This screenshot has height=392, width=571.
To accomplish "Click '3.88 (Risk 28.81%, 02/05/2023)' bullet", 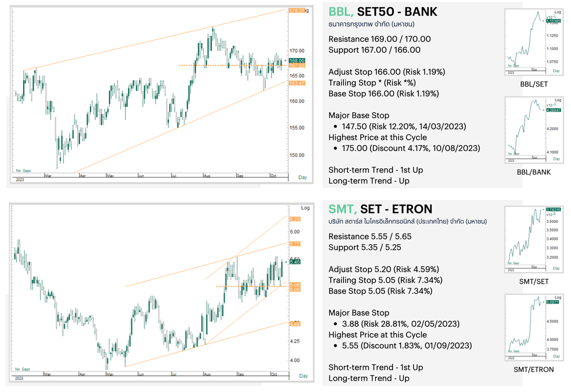I will tap(401, 324).
